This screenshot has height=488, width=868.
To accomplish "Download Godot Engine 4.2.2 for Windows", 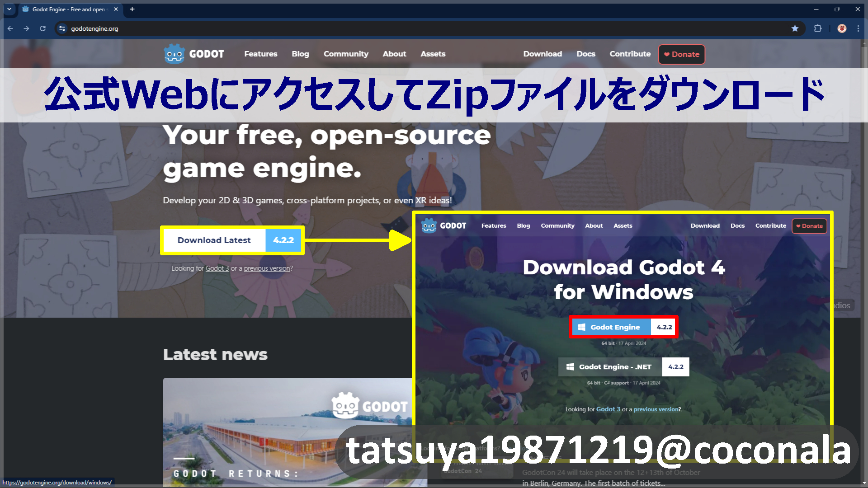I will point(623,327).
